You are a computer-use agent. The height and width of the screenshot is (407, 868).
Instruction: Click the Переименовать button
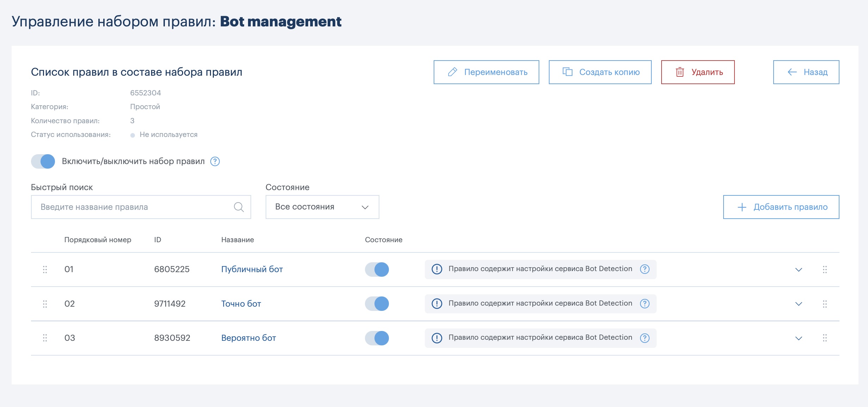pyautogui.click(x=486, y=72)
